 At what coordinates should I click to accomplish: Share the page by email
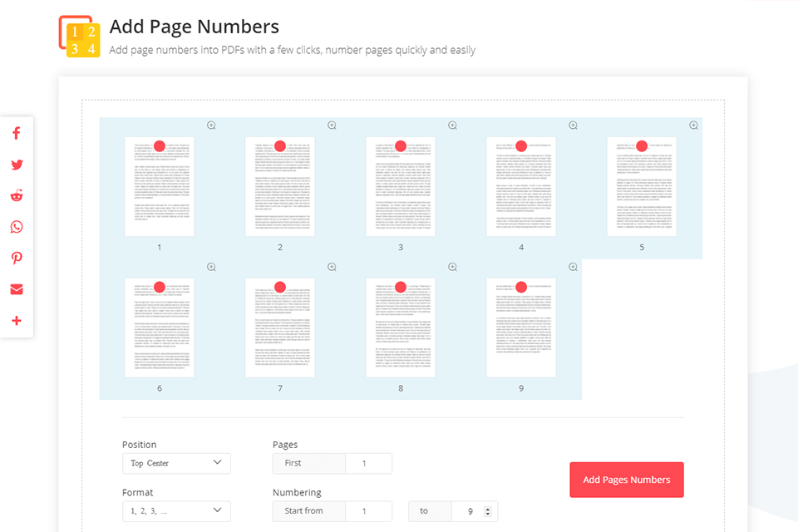[x=17, y=289]
